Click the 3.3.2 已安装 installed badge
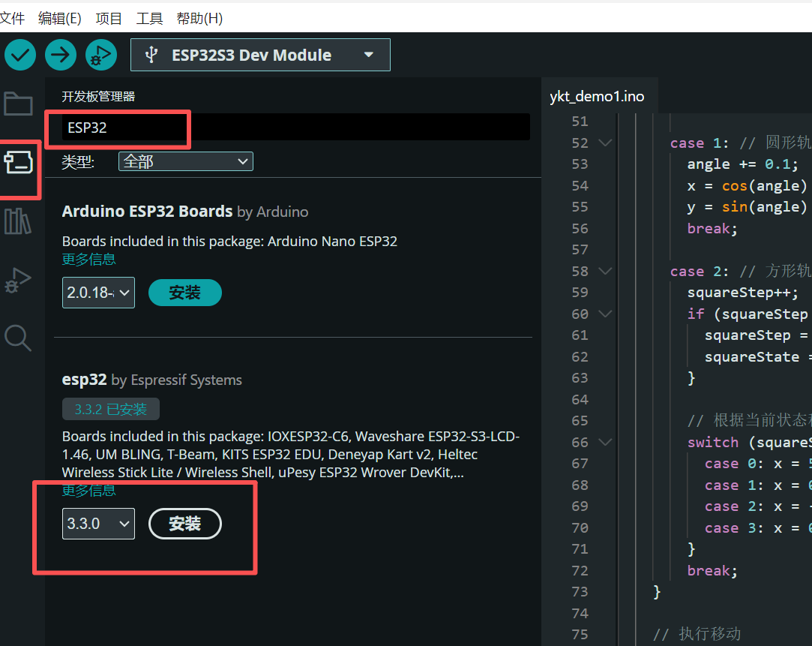Viewport: 812px width, 646px height. (x=111, y=409)
